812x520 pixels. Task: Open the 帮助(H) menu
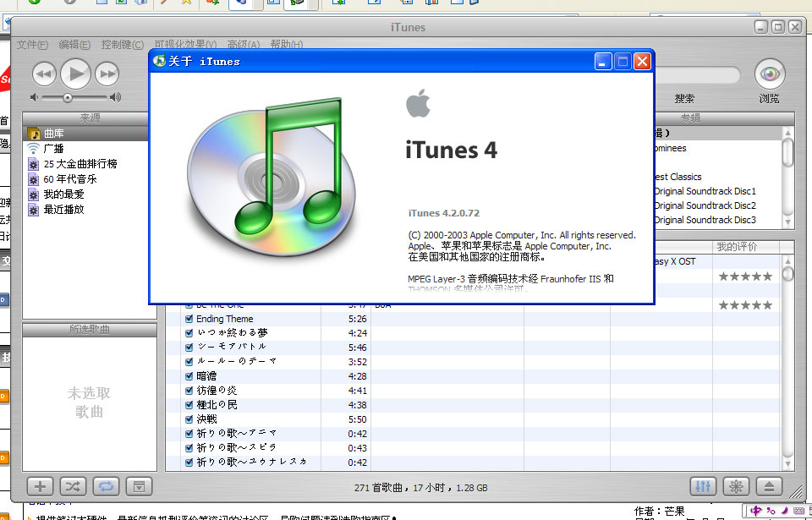click(x=287, y=45)
